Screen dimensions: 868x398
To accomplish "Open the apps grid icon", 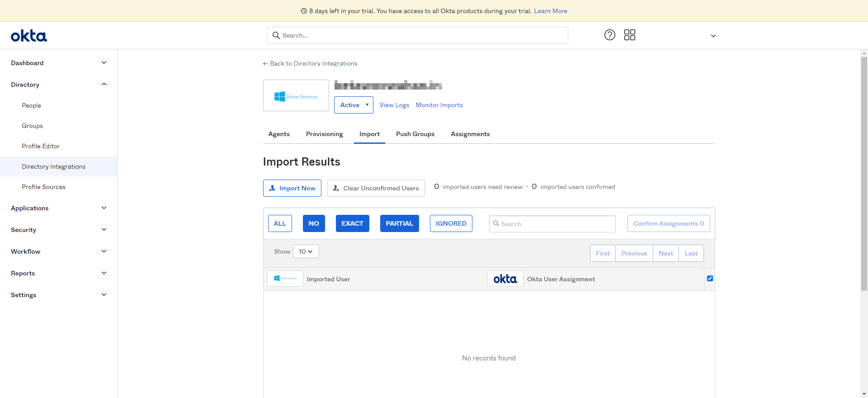I will (x=630, y=35).
